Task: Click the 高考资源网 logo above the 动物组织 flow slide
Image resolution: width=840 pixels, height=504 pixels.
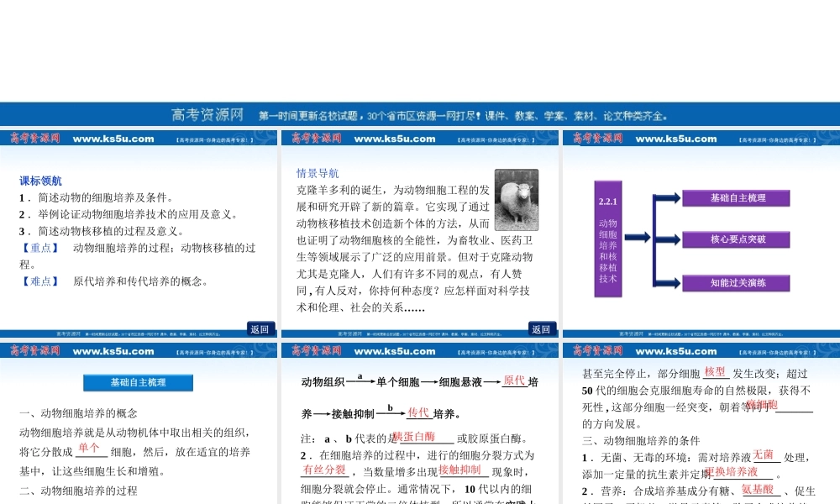Action: click(x=317, y=351)
